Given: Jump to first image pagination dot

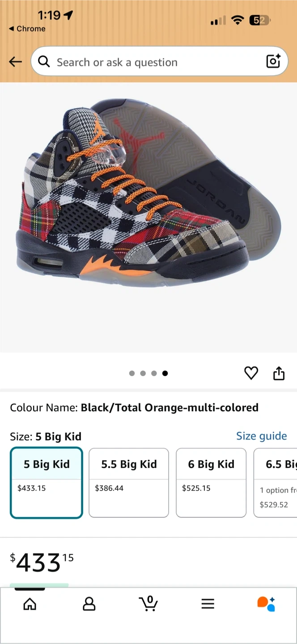Looking at the screenshot, I should point(132,373).
